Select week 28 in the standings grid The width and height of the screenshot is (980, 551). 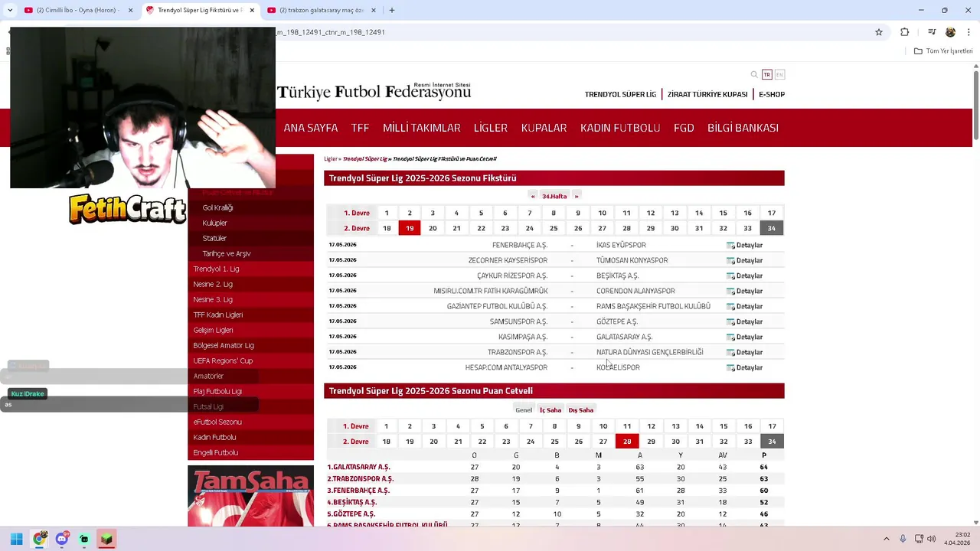627,442
